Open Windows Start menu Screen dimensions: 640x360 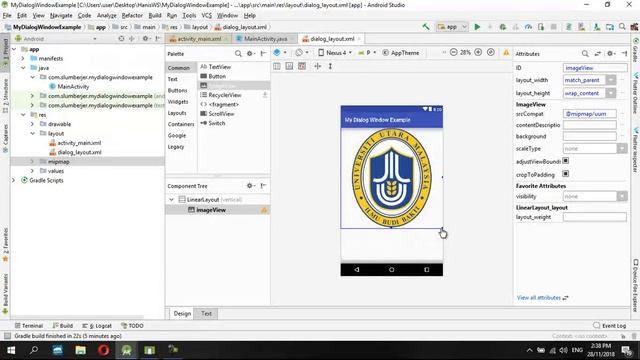click(x=11, y=350)
